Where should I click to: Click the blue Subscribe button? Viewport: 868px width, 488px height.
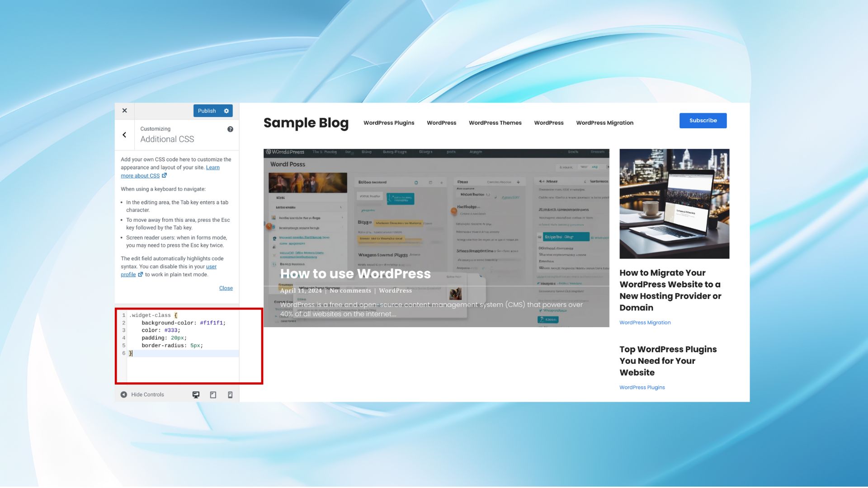[703, 121]
